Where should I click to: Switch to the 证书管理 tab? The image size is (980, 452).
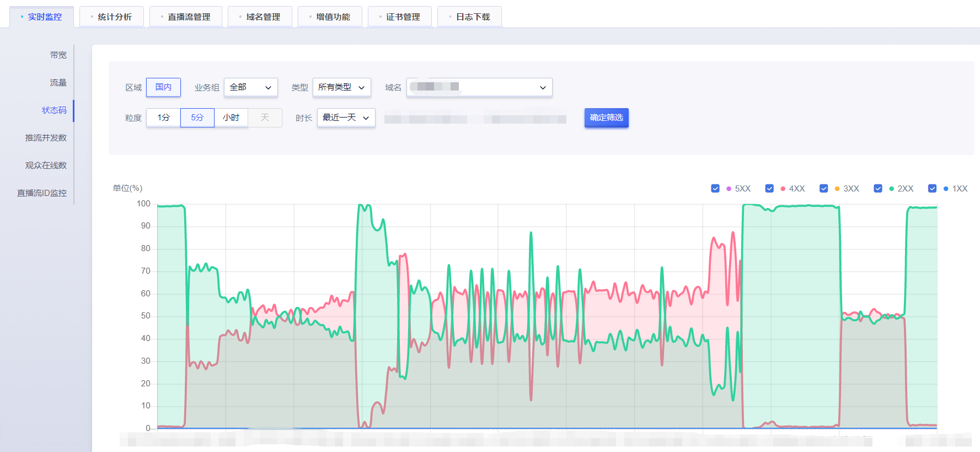(x=400, y=17)
